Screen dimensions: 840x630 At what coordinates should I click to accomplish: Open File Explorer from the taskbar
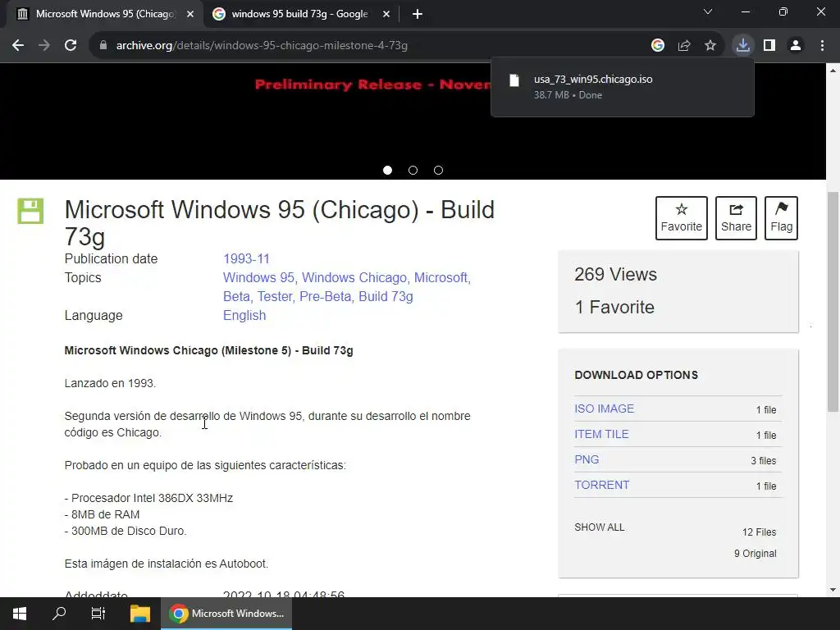point(139,614)
